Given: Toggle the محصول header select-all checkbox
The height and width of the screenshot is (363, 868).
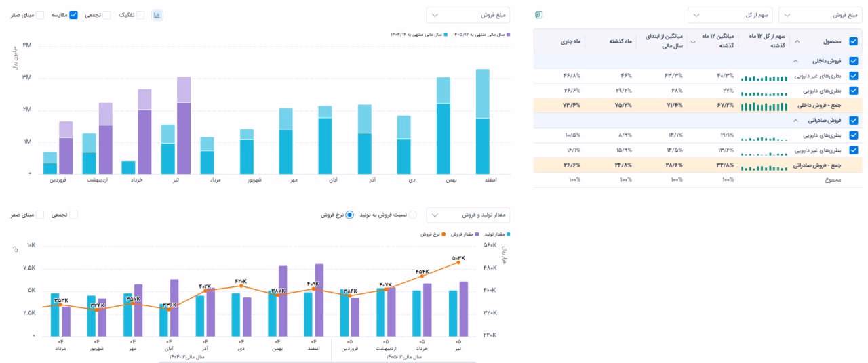Looking at the screenshot, I should pos(853,41).
